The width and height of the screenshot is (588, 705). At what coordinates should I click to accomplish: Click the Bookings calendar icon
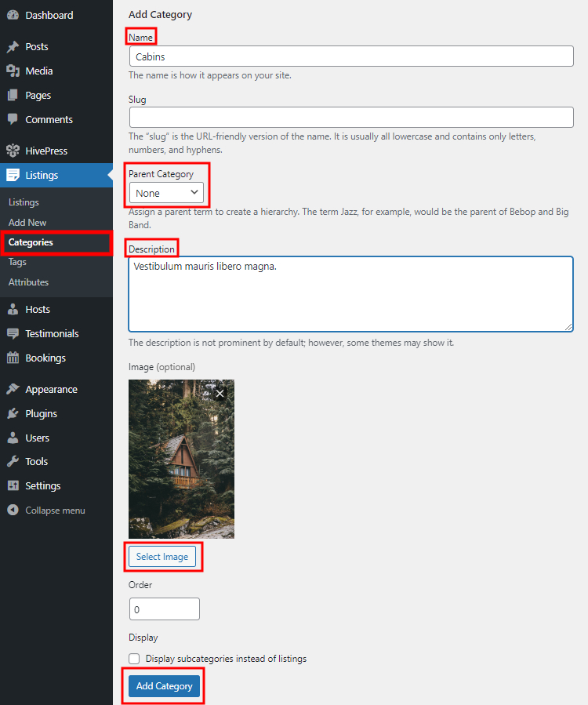[x=13, y=358]
